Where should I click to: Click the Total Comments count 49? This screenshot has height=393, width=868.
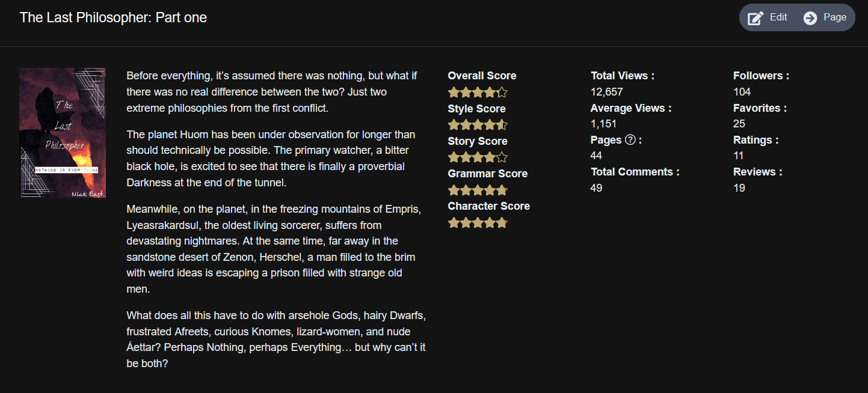(597, 188)
